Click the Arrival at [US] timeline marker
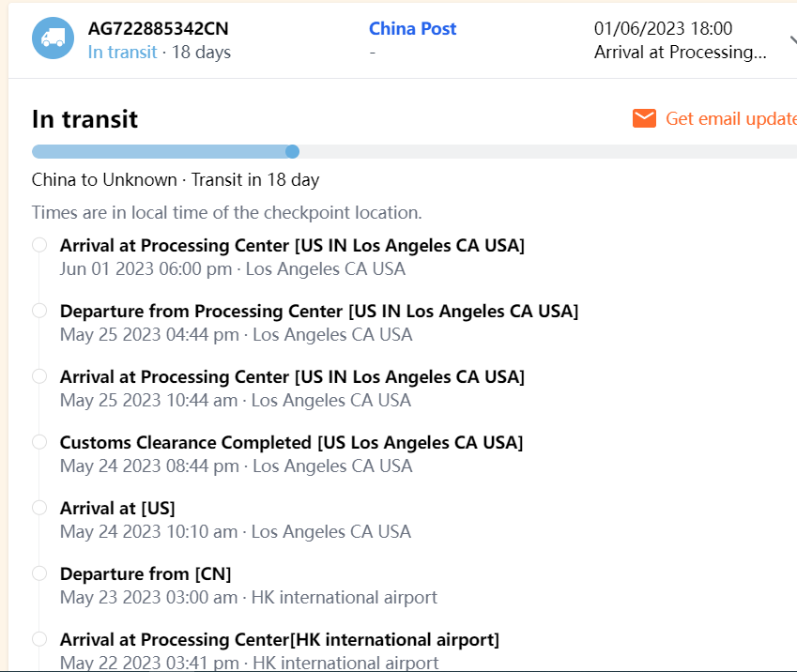Screen dimensions: 797x672 click(39, 508)
